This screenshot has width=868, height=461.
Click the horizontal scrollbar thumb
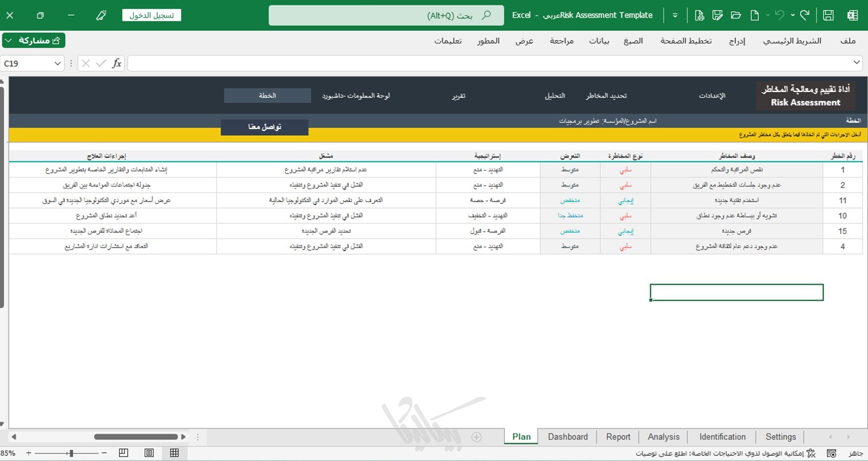click(136, 437)
